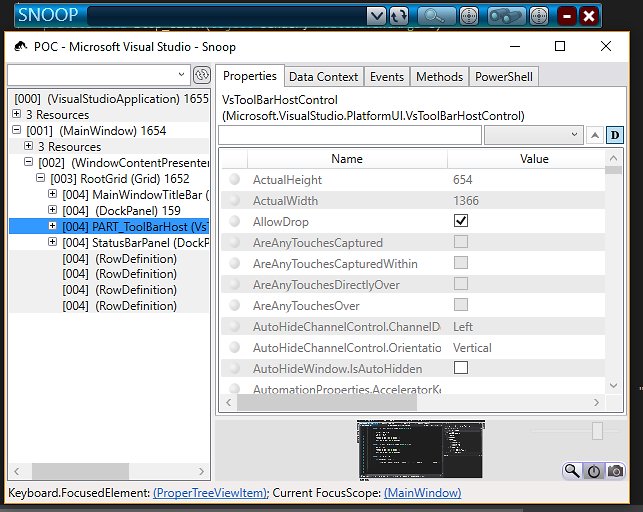Expand the [004] DockPanel 159 node

point(52,209)
